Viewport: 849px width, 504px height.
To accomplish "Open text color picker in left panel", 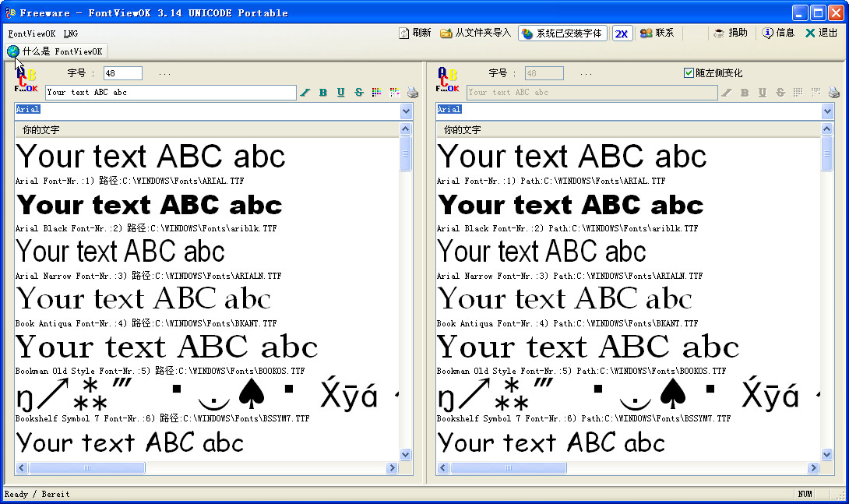I will [x=377, y=93].
